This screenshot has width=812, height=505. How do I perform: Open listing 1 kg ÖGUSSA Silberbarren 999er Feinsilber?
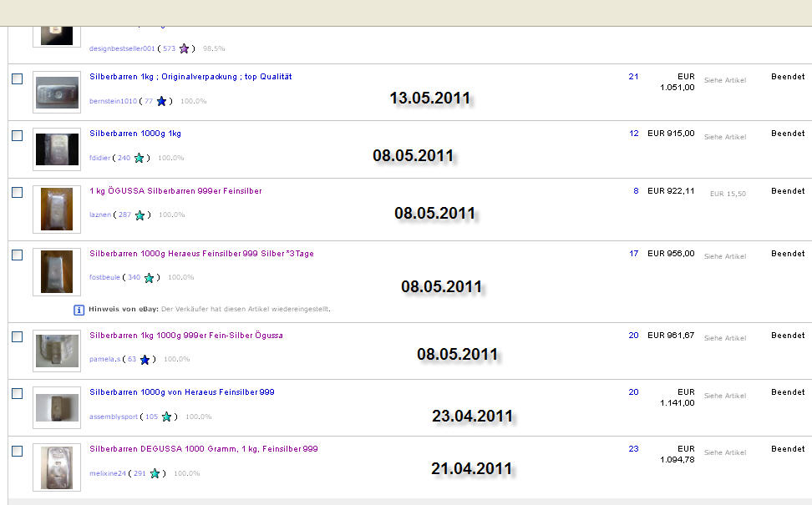[x=175, y=191]
